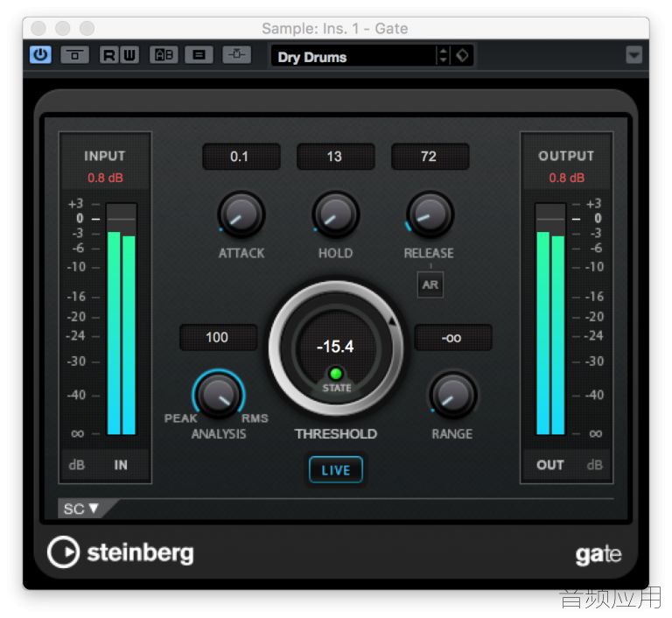Click the Analysis value field showing 100
Image resolution: width=672 pixels, height=618 pixels.
click(x=218, y=338)
